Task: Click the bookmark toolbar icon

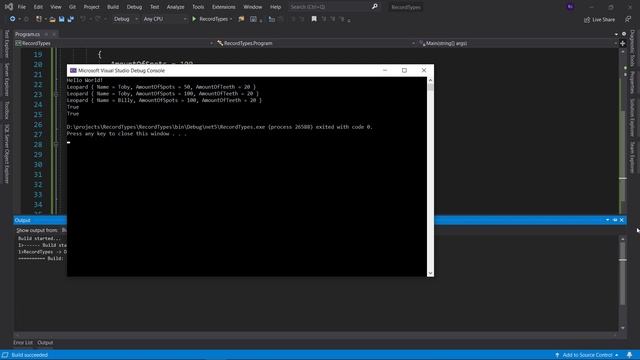Action: coord(314,19)
